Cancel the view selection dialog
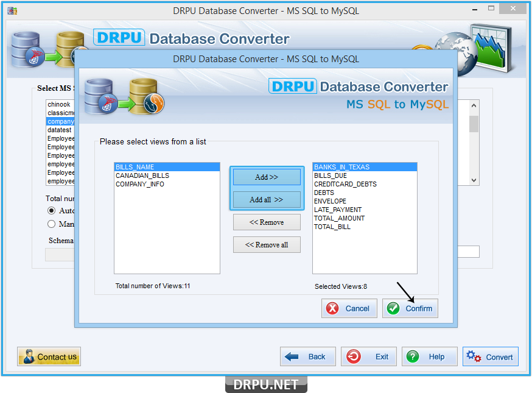 point(349,308)
